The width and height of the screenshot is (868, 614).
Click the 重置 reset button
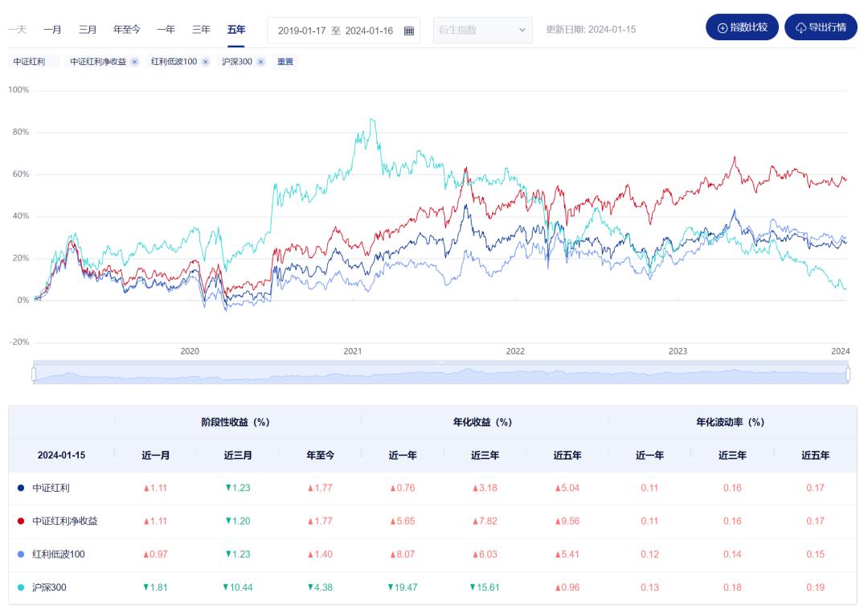[285, 62]
